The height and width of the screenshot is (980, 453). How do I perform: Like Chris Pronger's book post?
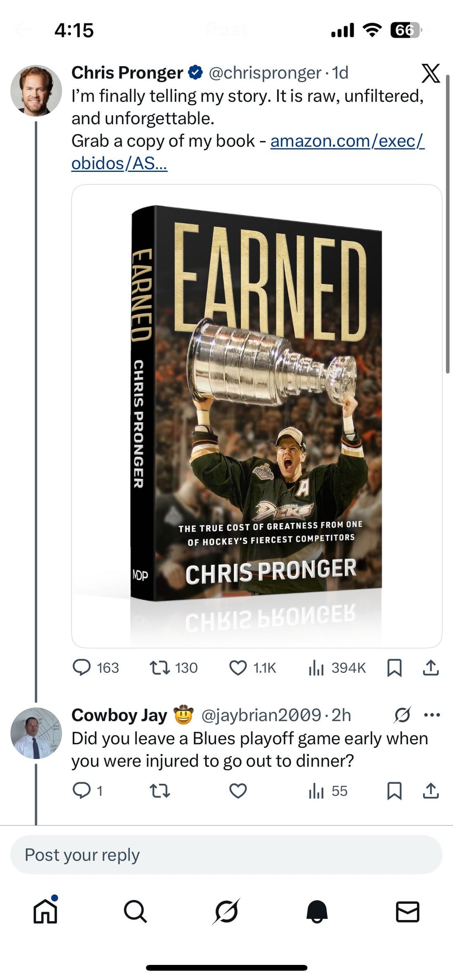click(238, 668)
